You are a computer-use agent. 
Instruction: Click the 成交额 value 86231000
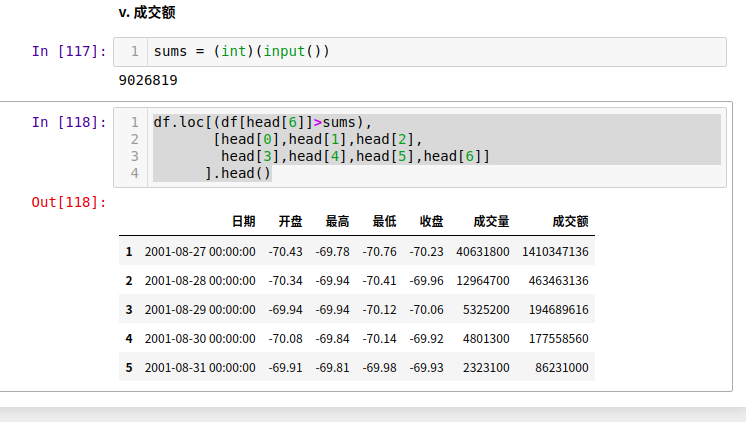tap(562, 368)
